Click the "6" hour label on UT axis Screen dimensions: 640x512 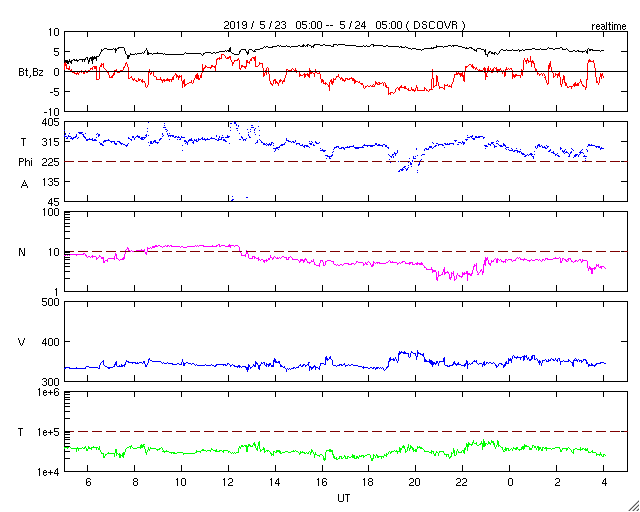coord(88,483)
